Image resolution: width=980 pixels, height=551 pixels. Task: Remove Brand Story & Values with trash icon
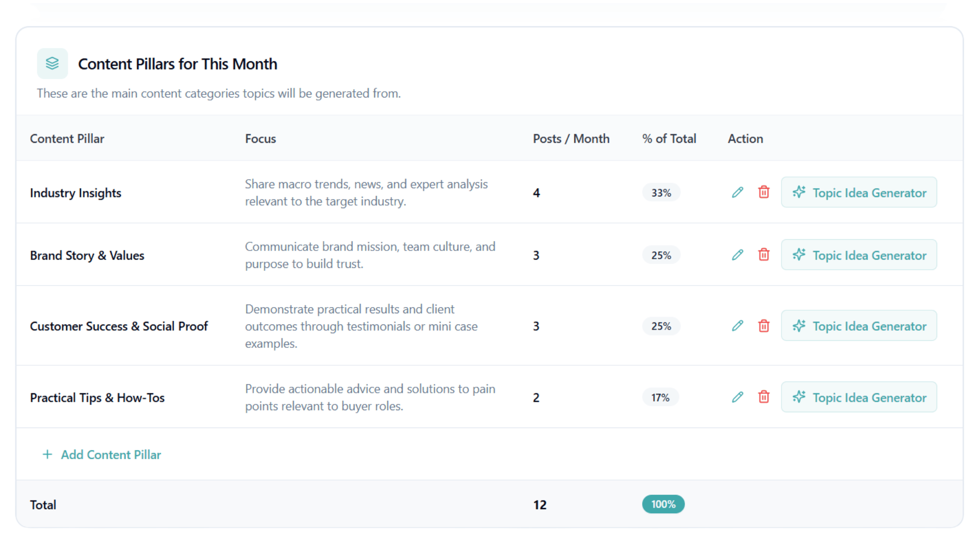(764, 255)
